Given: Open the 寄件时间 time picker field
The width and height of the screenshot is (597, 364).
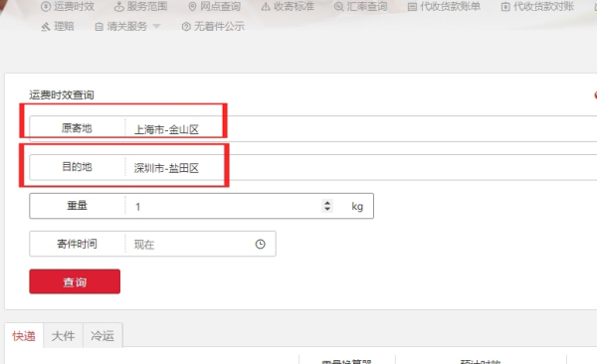Looking at the screenshot, I should (152, 244).
